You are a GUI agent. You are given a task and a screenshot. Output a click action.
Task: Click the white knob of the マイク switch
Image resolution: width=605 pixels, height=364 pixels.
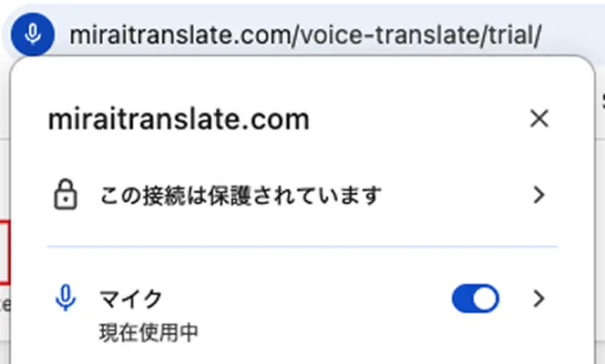(x=487, y=298)
